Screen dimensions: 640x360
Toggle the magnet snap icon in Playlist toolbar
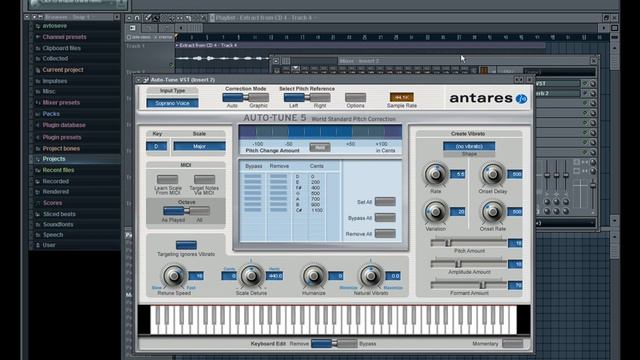coord(137,18)
